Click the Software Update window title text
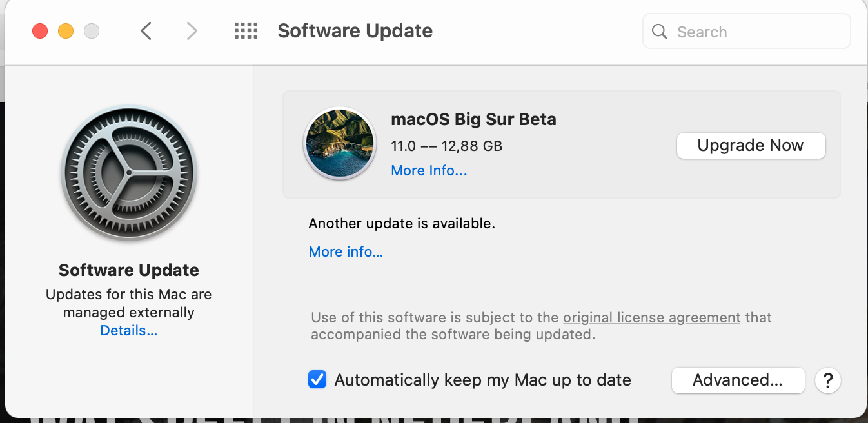The width and height of the screenshot is (868, 423). pyautogui.click(x=355, y=31)
